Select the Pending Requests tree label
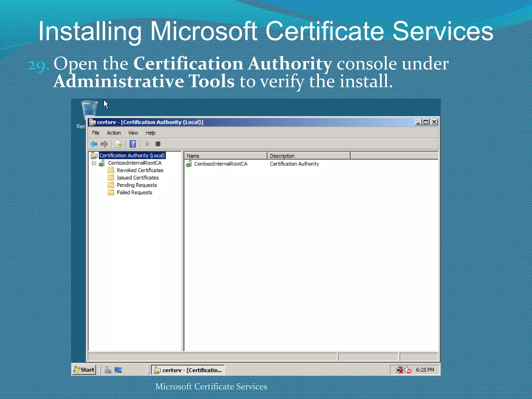This screenshot has height=399, width=532. pos(137,185)
